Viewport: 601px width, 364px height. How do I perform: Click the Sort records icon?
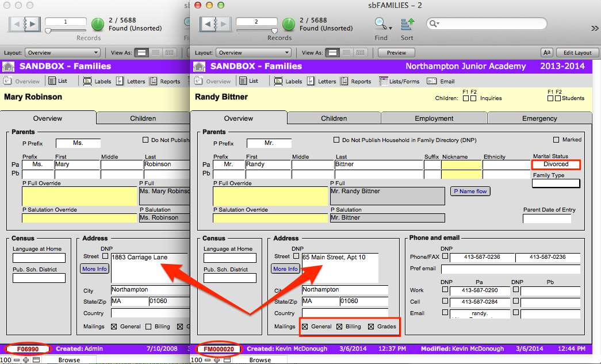click(407, 24)
